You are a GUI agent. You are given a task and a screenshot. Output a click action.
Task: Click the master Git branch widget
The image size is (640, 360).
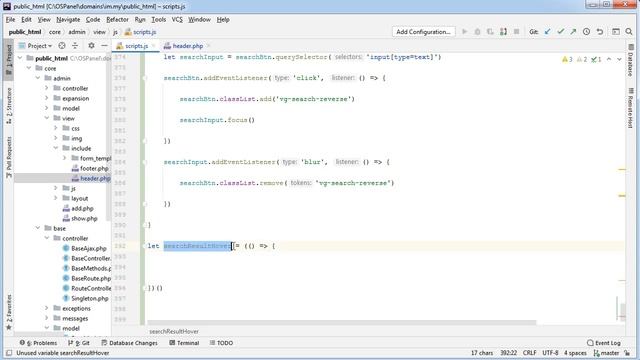click(x=606, y=353)
